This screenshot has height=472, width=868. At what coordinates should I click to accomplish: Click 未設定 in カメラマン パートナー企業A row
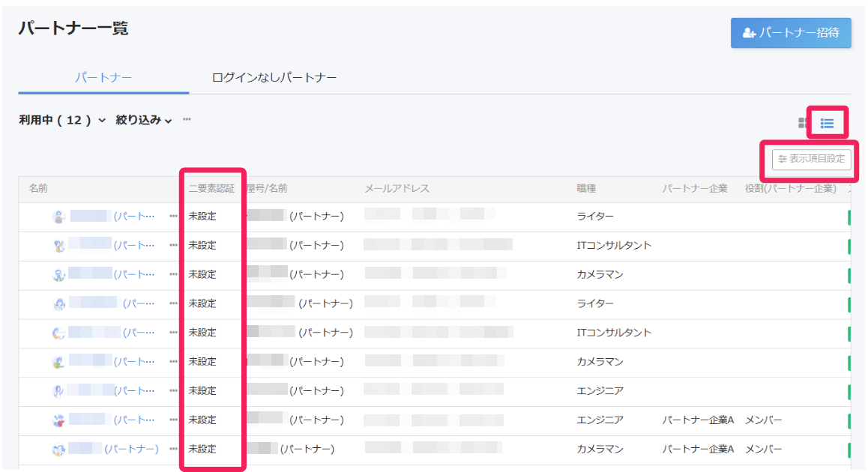[x=202, y=449]
